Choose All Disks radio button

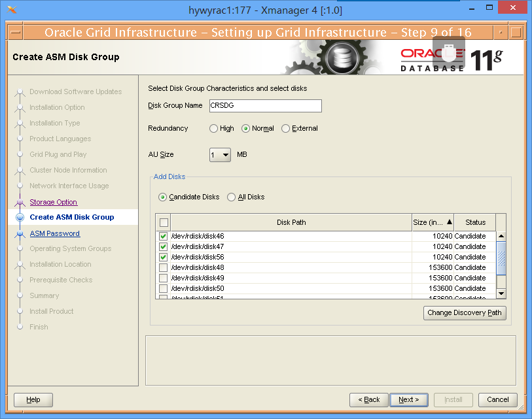(231, 197)
